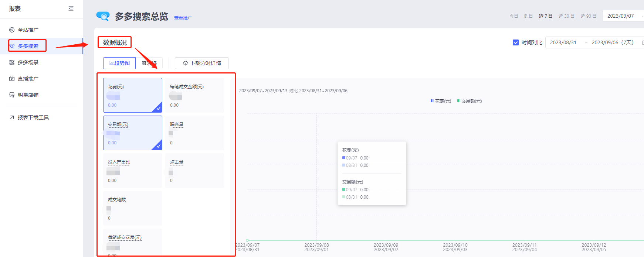Screen dimensions: 644x257
Task: Click the 明星店铺 shop icon
Action: [x=12, y=95]
